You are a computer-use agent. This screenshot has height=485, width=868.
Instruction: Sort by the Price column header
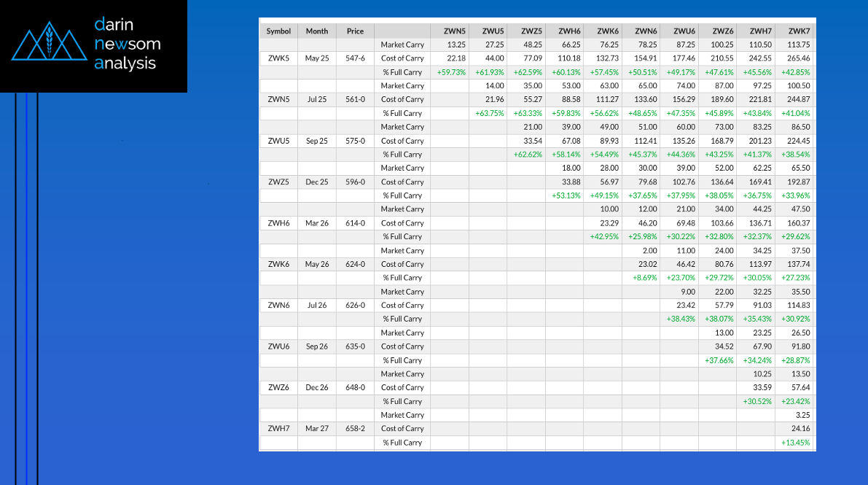click(355, 31)
